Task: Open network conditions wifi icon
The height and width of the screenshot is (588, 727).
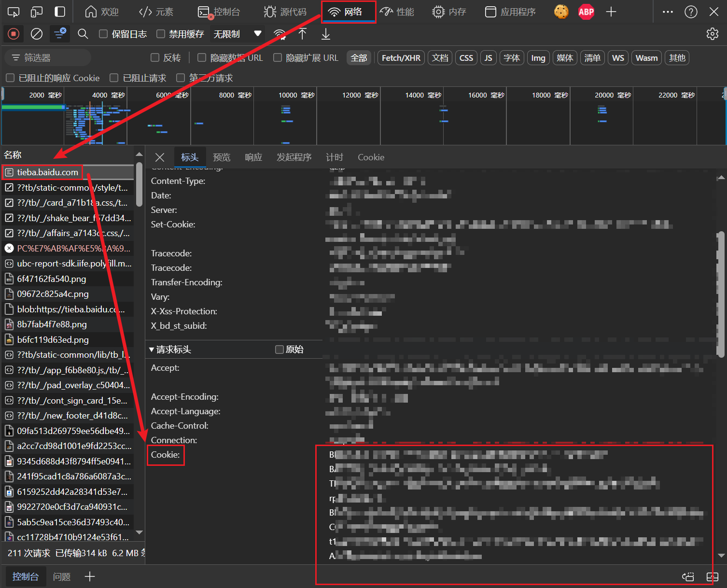Action: (x=279, y=34)
